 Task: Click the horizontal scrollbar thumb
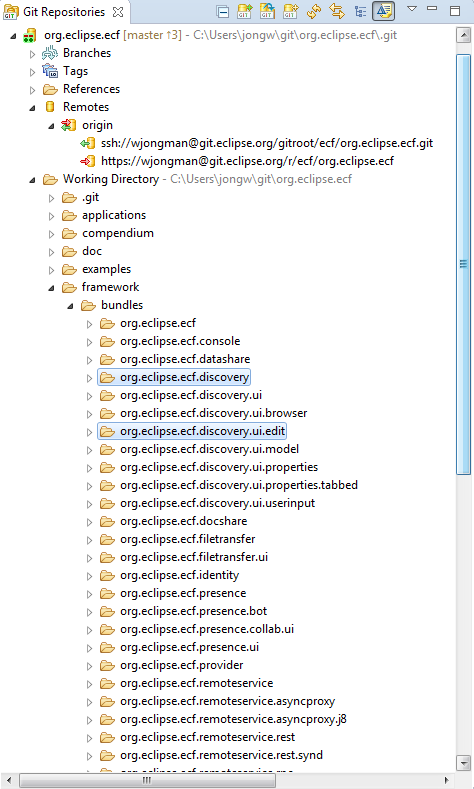pos(147,780)
